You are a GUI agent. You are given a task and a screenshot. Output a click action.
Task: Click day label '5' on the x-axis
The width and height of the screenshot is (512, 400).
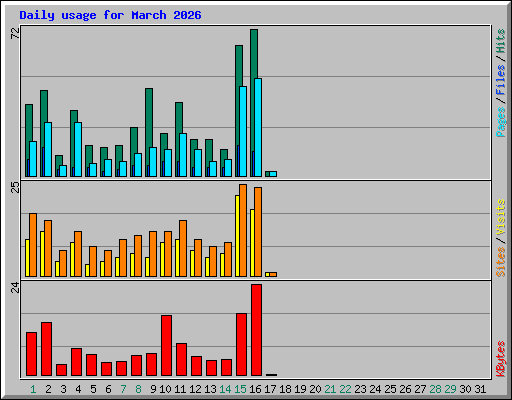pyautogui.click(x=93, y=389)
